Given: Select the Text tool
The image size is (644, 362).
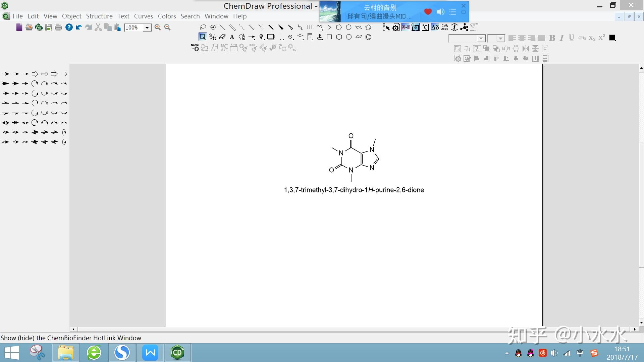Looking at the screenshot, I should 232,37.
